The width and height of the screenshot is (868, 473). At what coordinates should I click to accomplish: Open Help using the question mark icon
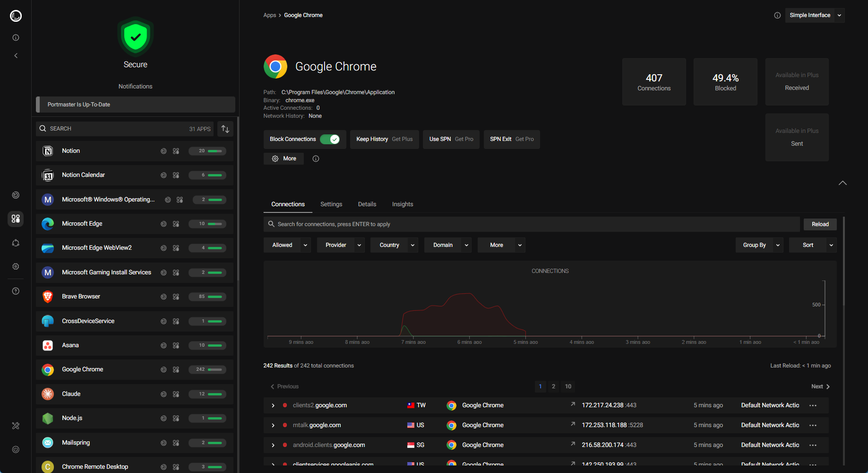tap(16, 291)
